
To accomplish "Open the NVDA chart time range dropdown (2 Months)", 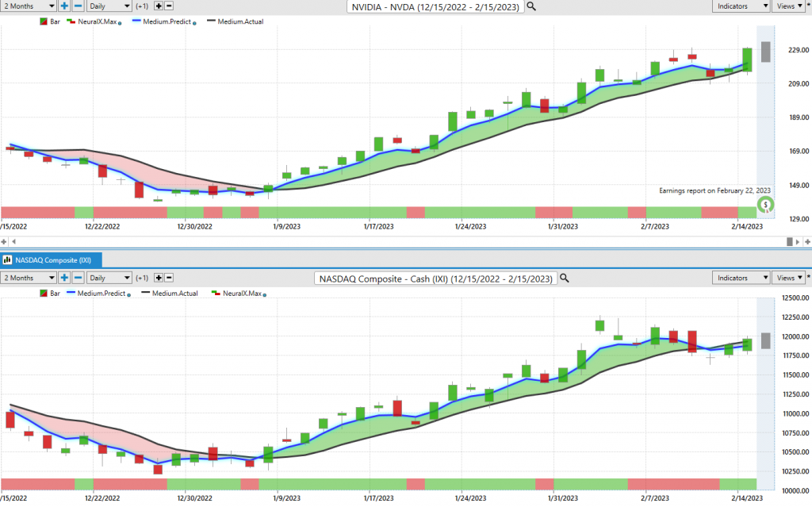I will [29, 6].
